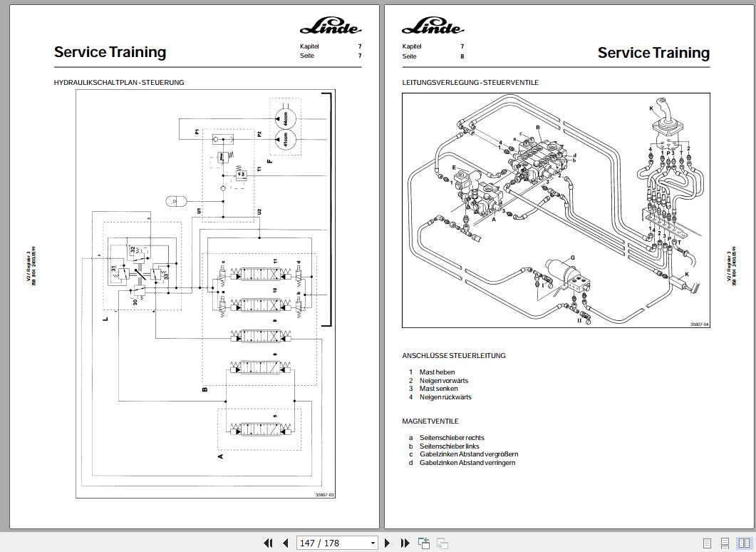Click the LEITUNGSVERLEGUNG - STEUERVENTILE title
The image size is (756, 552).
pyautogui.click(x=470, y=83)
